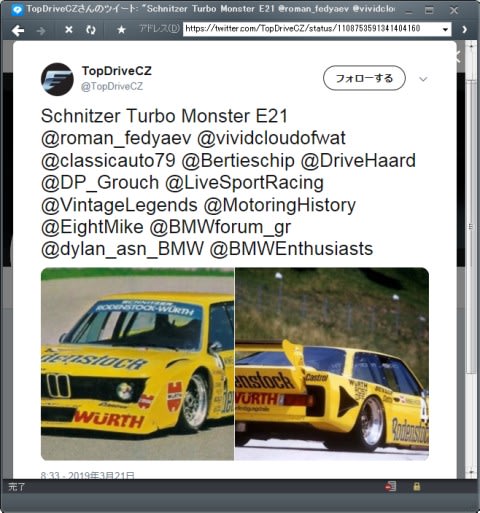The width and height of the screenshot is (480, 513).
Task: Open TopDriveCZ profile avatar
Action: tap(57, 79)
